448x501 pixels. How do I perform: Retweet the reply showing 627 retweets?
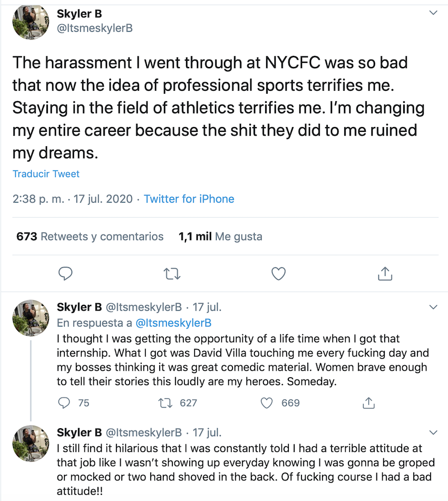coord(165,403)
